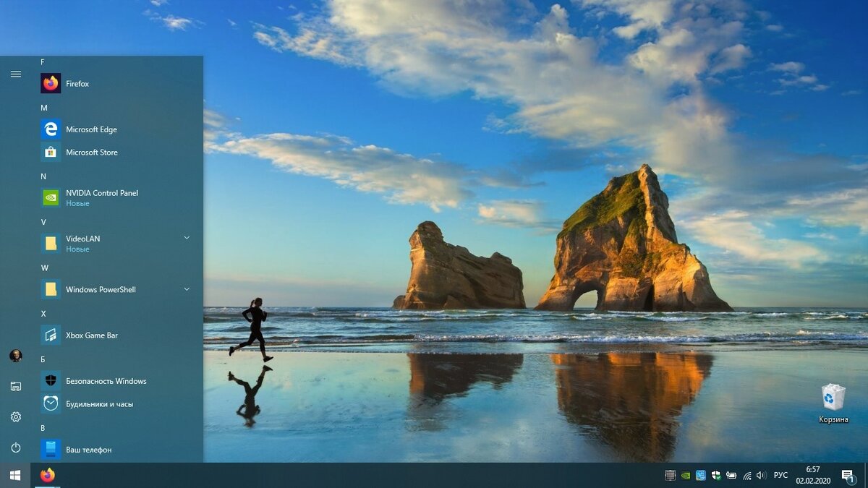
Task: Click the gray chip tray icon
Action: 671,475
